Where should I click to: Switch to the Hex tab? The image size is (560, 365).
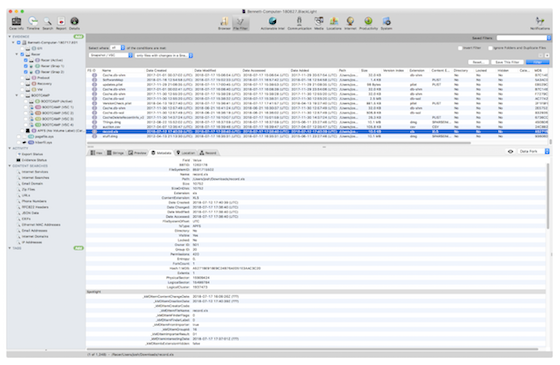[x=96, y=153]
